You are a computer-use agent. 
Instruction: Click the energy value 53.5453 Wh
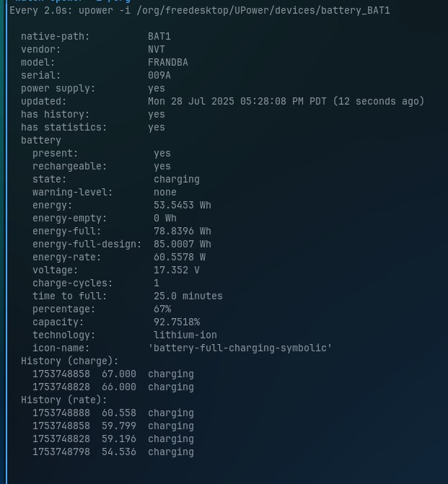183,206
